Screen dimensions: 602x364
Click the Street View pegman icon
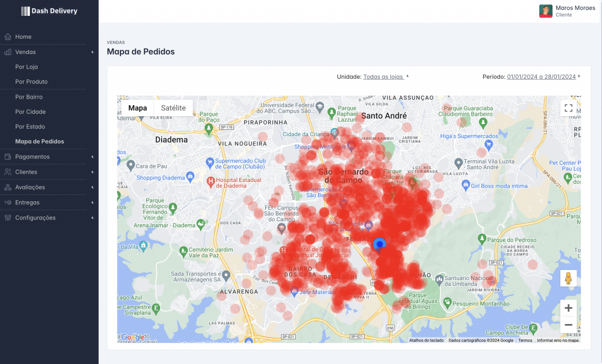click(568, 278)
